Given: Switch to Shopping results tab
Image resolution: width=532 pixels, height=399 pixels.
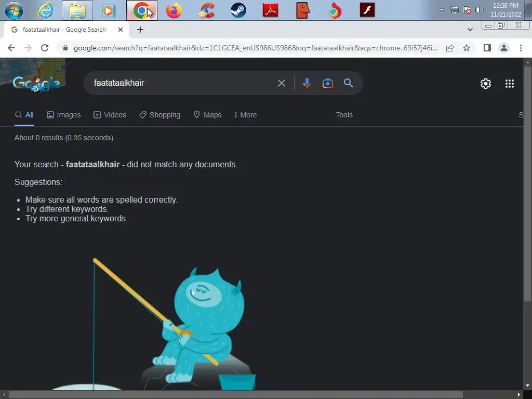Looking at the screenshot, I should point(159,115).
